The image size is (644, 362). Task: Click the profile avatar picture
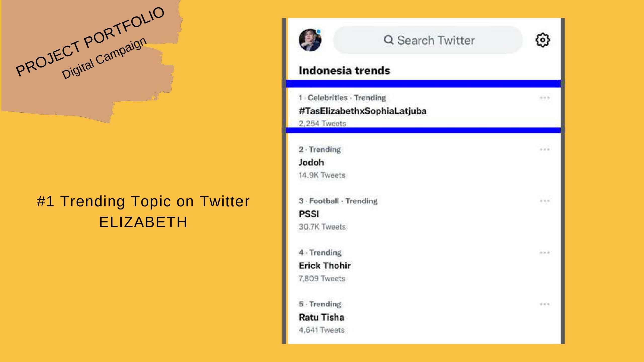coord(310,40)
